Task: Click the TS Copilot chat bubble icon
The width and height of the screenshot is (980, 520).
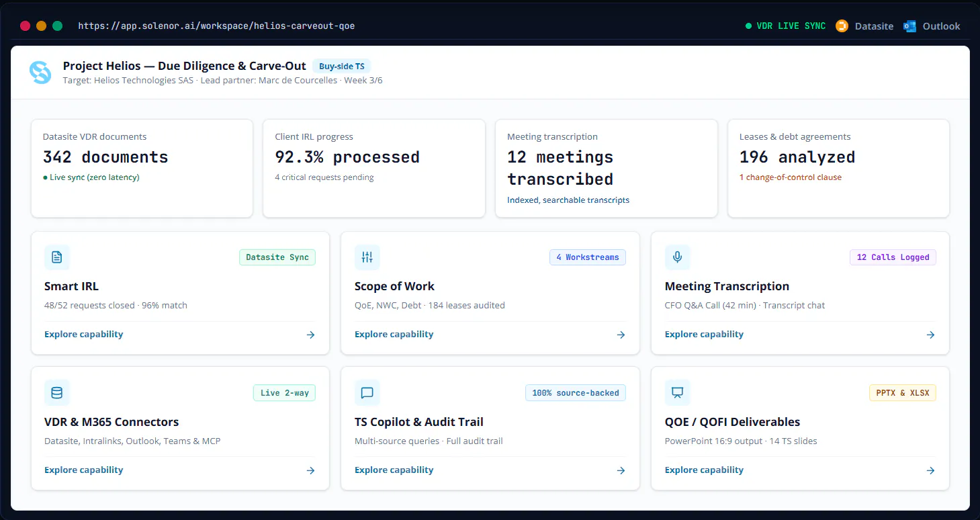Action: point(367,393)
